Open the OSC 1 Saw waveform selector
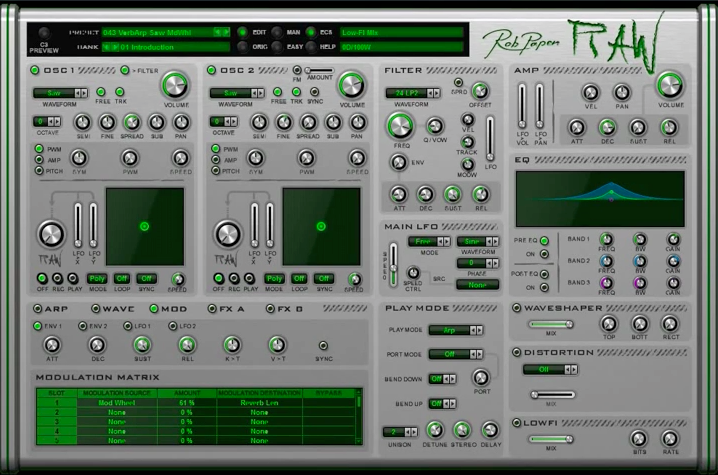 60,93
